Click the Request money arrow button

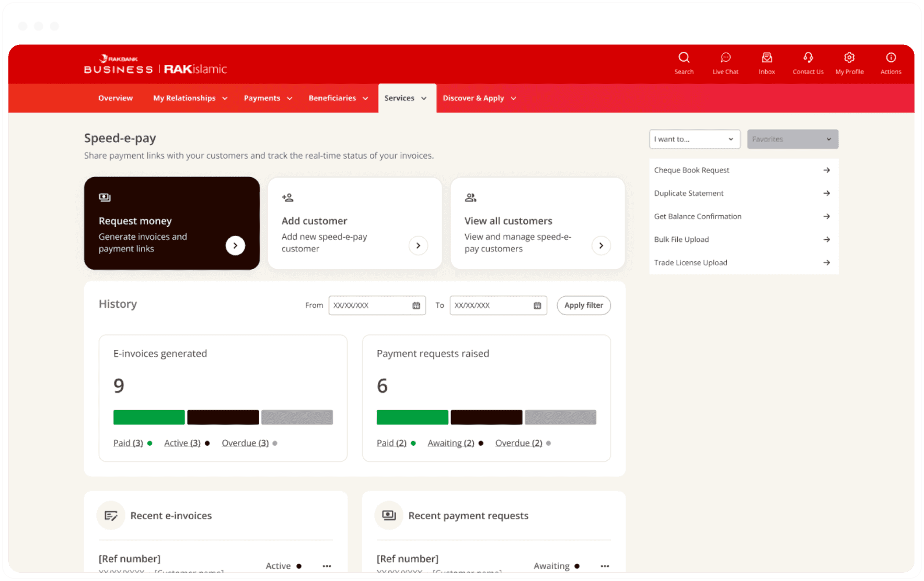click(x=235, y=246)
